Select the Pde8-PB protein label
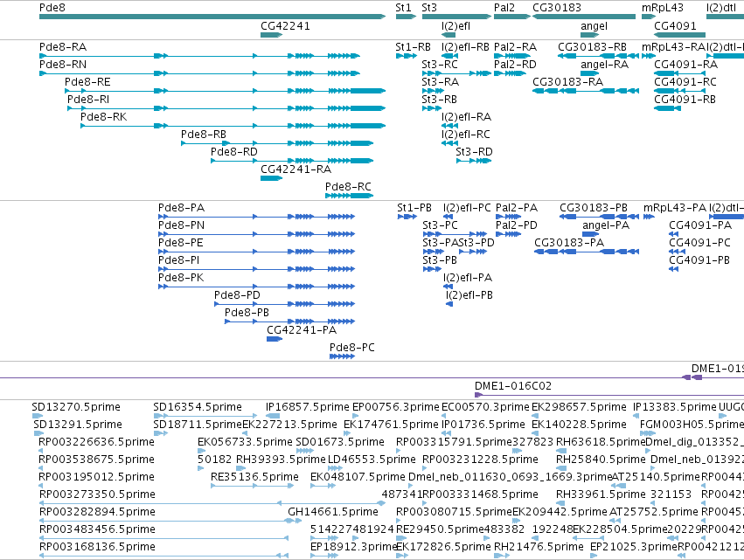The height and width of the screenshot is (560, 744). point(247,313)
